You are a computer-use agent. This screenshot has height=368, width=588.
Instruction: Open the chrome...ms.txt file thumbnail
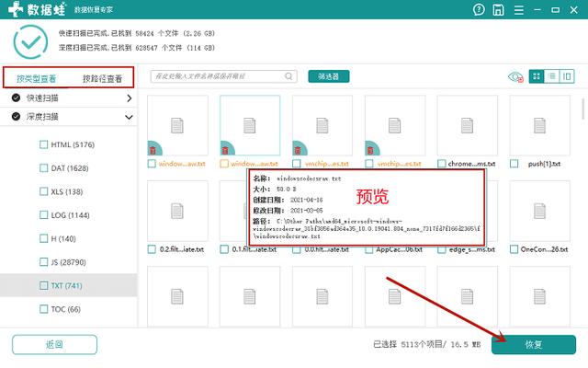tap(468, 125)
